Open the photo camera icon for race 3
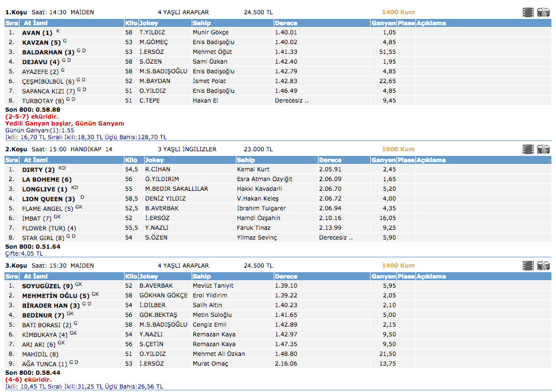 (x=543, y=265)
